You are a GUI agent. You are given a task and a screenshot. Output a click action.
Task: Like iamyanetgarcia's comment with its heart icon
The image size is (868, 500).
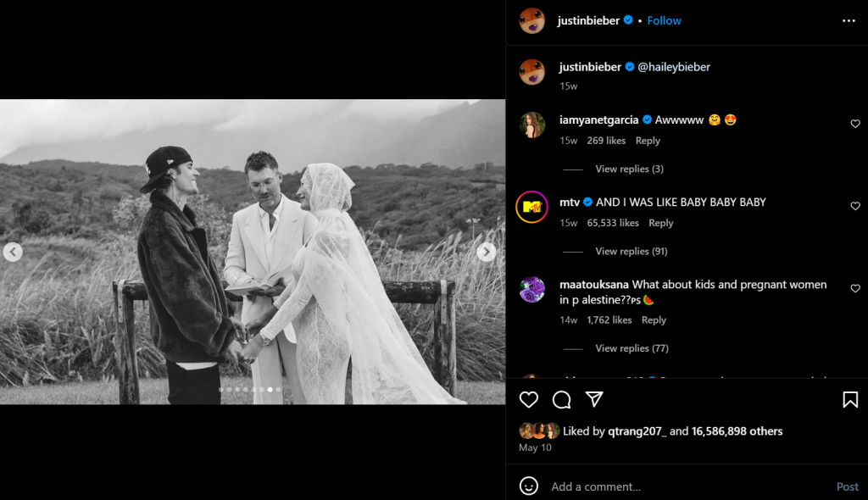click(854, 123)
